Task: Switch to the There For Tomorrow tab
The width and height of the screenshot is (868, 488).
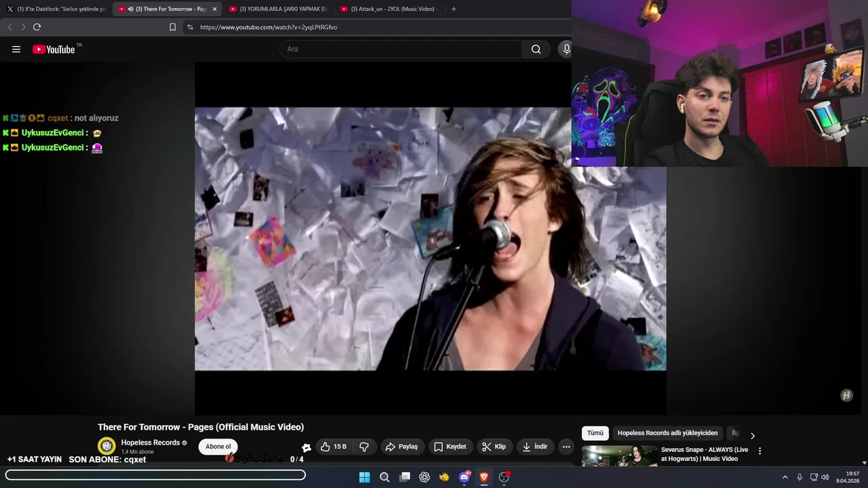Action: coord(167,9)
